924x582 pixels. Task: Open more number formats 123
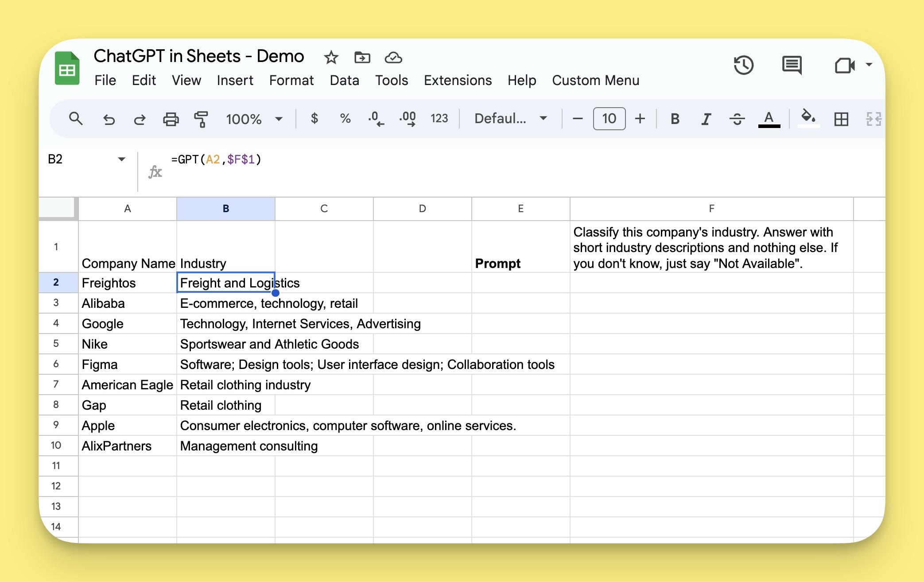[x=439, y=118]
